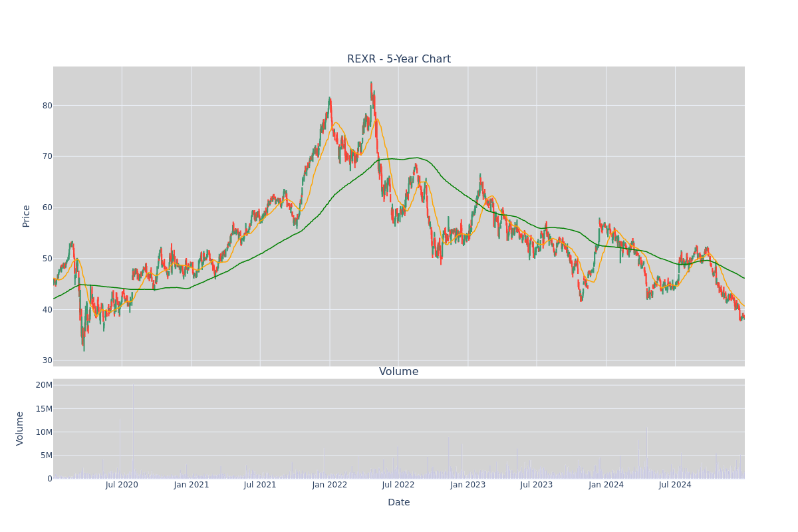Click the price tick label 30
Image resolution: width=798 pixels, height=532 pixels.
point(47,360)
